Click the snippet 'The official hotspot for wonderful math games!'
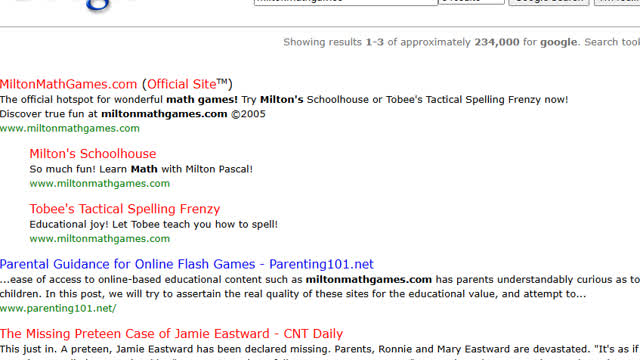Viewport: 640px width, 360px height. [x=119, y=100]
